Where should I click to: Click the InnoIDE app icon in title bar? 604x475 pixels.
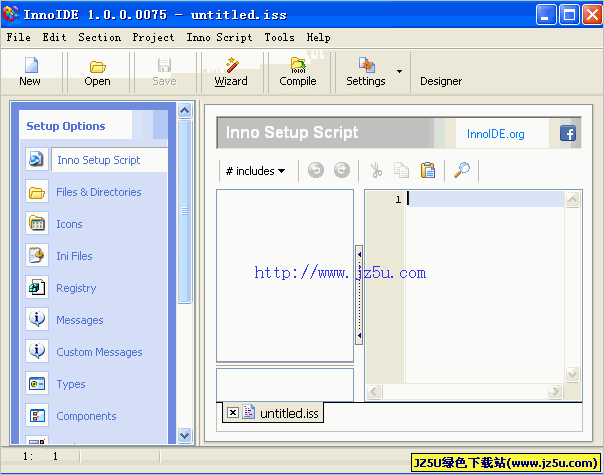click(x=10, y=14)
